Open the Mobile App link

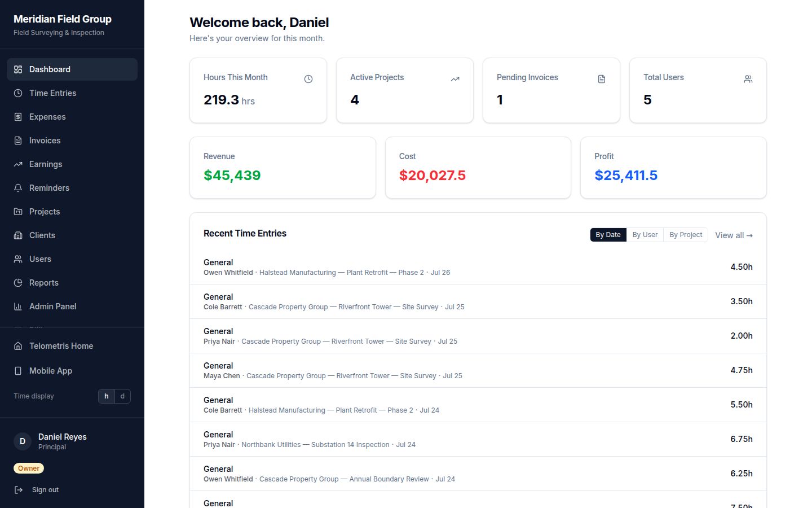point(72,371)
